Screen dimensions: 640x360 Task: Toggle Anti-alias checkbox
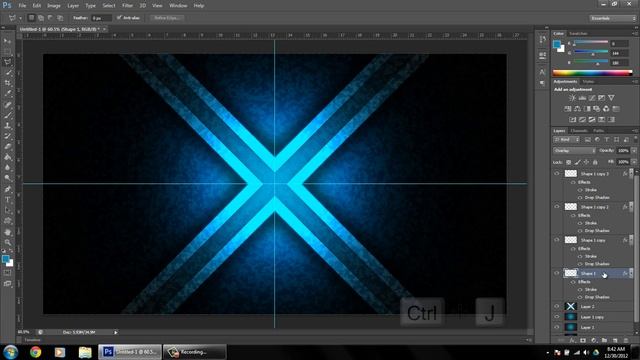119,18
